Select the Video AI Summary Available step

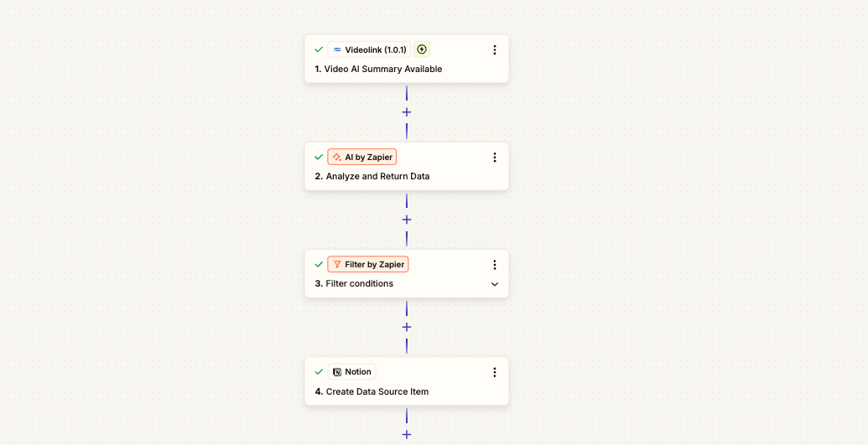click(382, 69)
